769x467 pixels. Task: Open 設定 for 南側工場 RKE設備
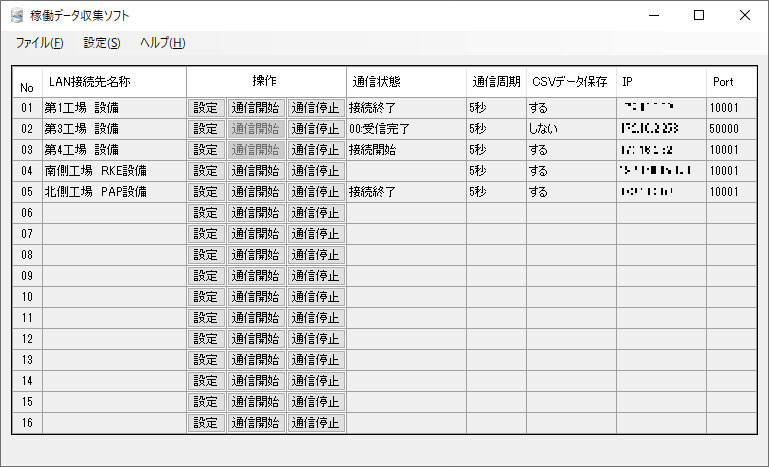206,171
